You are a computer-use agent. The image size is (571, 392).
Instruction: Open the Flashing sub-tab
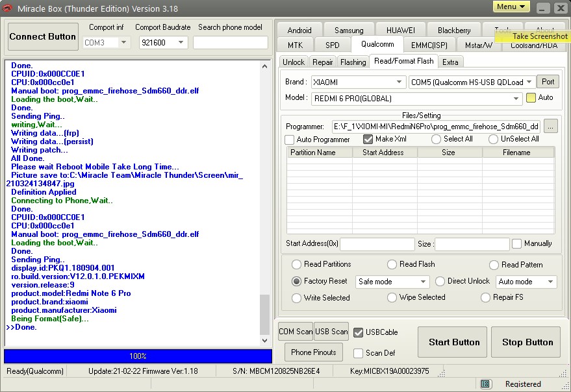click(353, 62)
